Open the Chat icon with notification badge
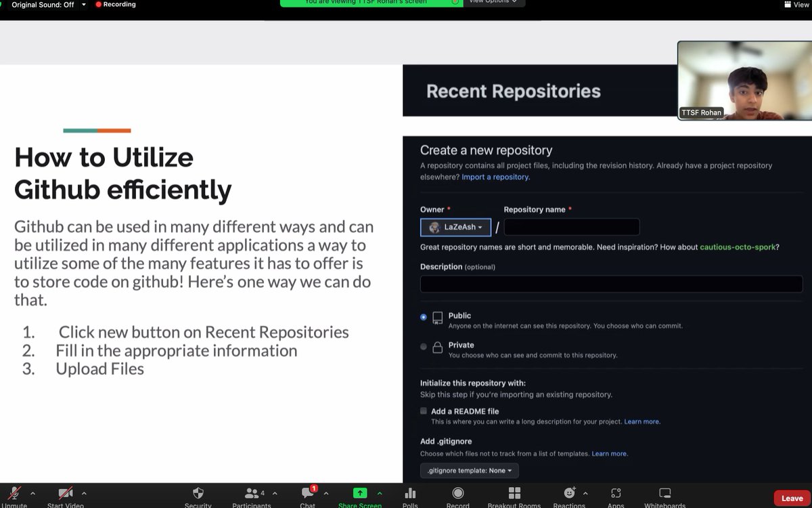 (308, 492)
